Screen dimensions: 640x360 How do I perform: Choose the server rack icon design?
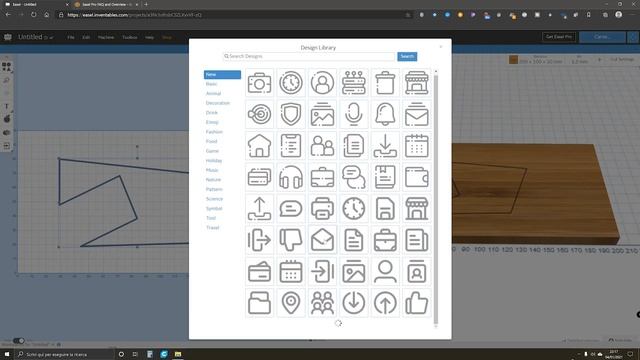353,83
